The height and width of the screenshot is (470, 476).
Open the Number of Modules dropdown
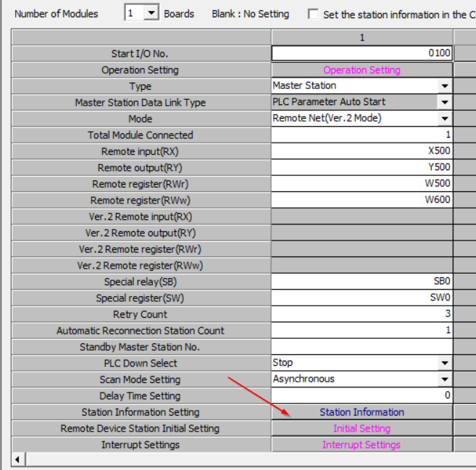[x=151, y=13]
